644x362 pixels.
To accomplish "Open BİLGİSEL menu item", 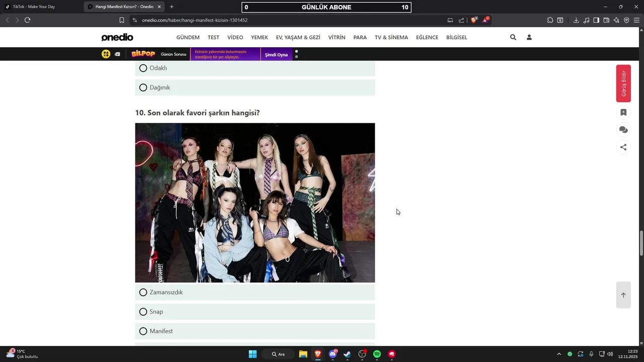I will [x=456, y=37].
